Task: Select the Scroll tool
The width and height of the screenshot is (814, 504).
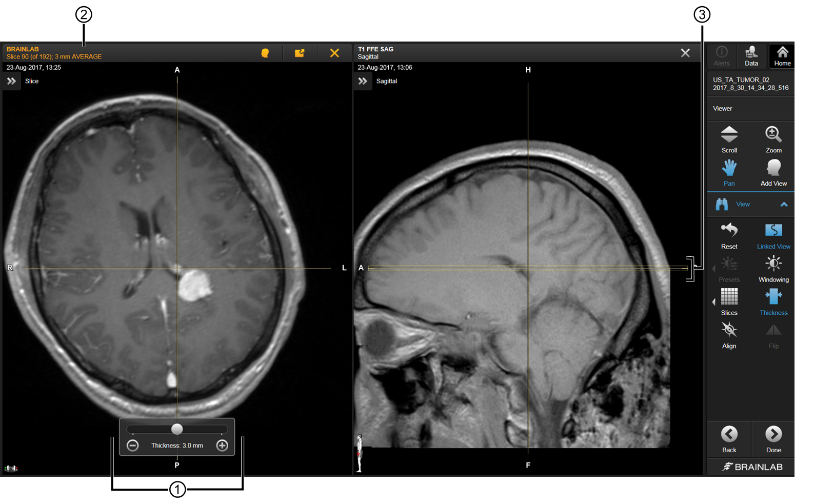Action: tap(729, 139)
